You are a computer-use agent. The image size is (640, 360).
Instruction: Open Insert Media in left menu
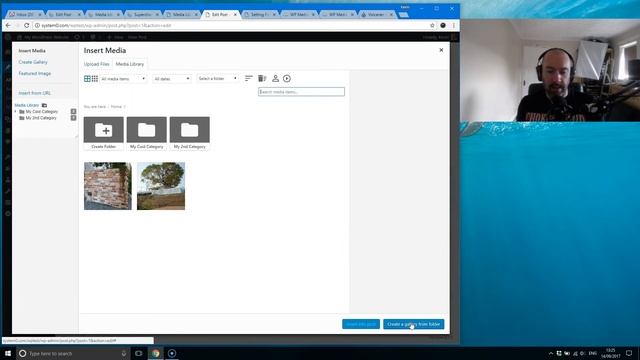[32, 51]
